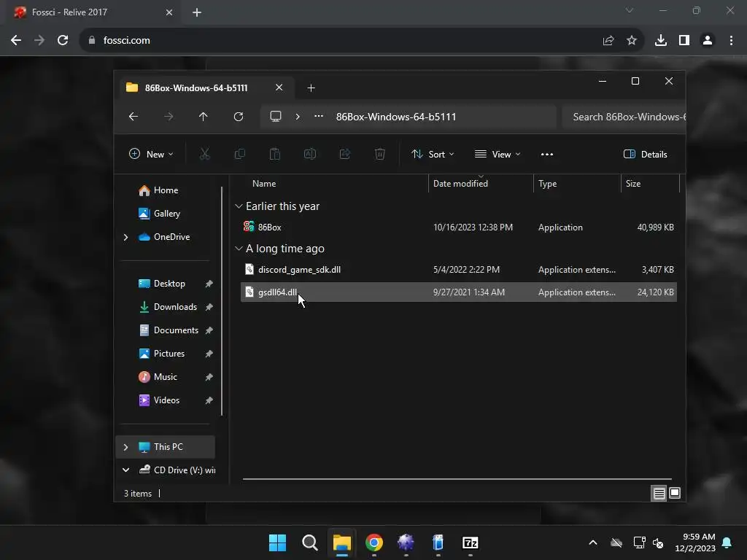Go forward using Explorer forward arrow
Screen dimensions: 747x560
(169, 117)
